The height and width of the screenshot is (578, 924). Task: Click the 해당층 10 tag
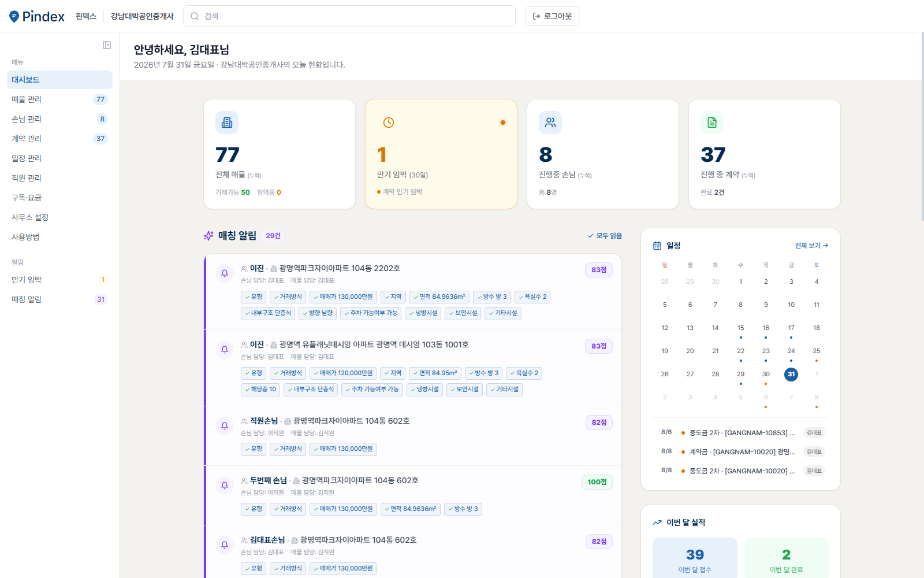(260, 390)
